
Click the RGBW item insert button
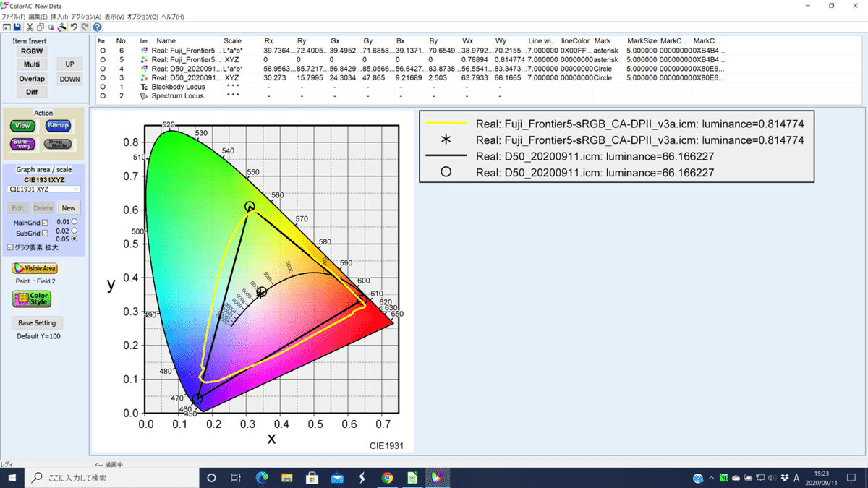pyautogui.click(x=31, y=51)
